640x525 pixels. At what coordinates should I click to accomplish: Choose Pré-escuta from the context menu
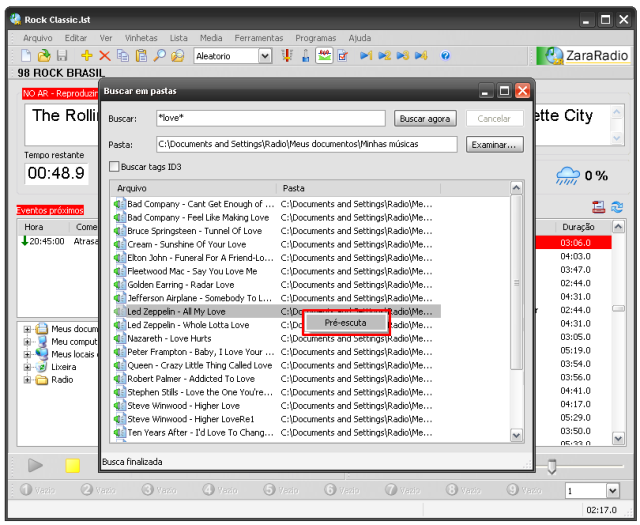pos(346,323)
